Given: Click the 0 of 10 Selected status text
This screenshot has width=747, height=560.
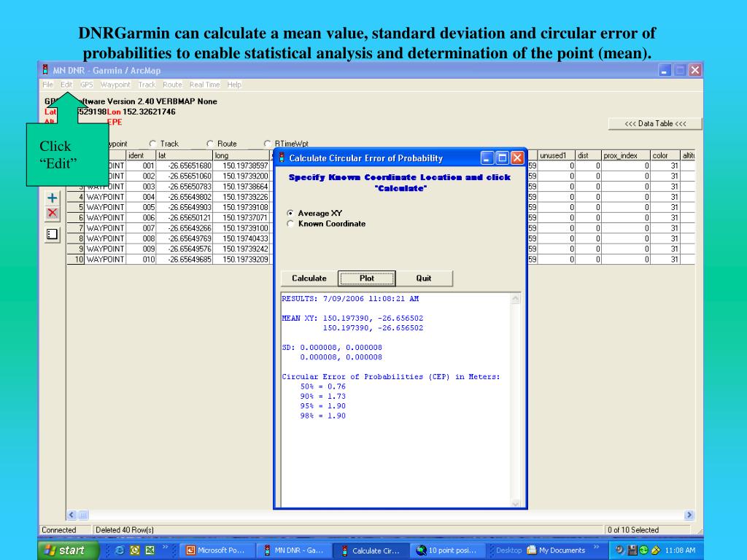Looking at the screenshot, I should coord(632,530).
